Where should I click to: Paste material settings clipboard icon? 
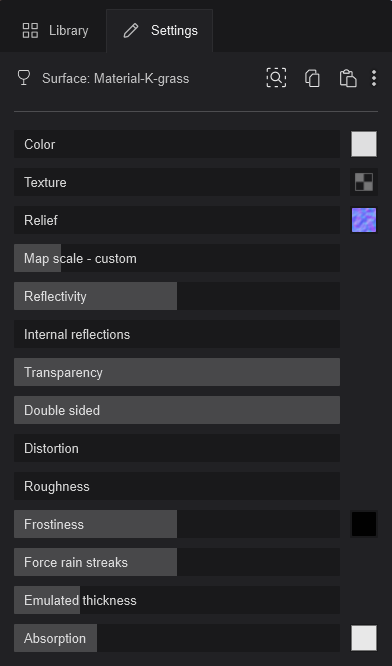[347, 79]
